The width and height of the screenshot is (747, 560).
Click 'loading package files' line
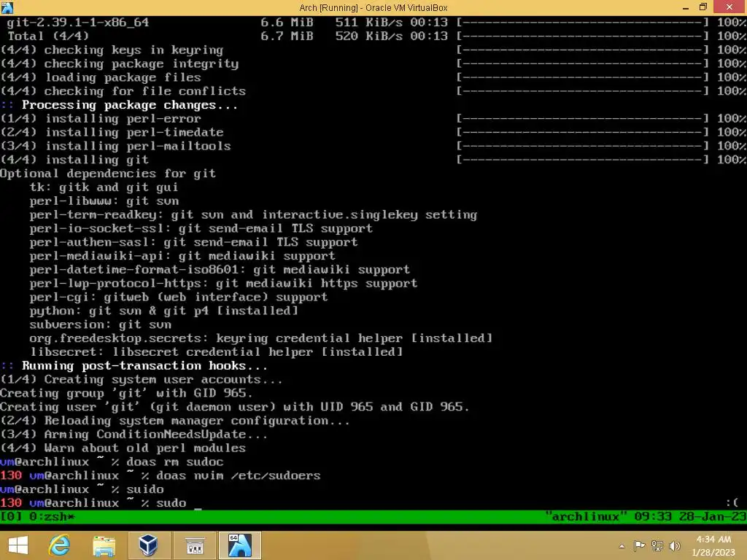click(x=101, y=77)
